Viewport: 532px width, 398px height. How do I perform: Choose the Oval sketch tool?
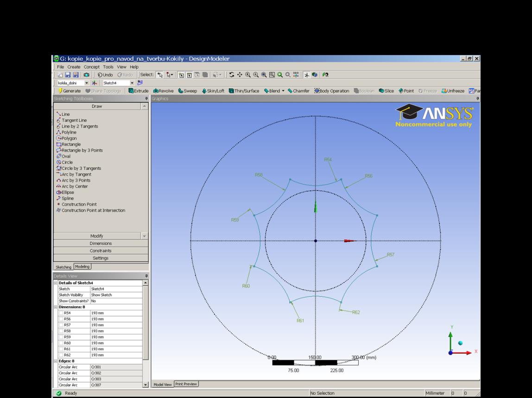coord(63,157)
